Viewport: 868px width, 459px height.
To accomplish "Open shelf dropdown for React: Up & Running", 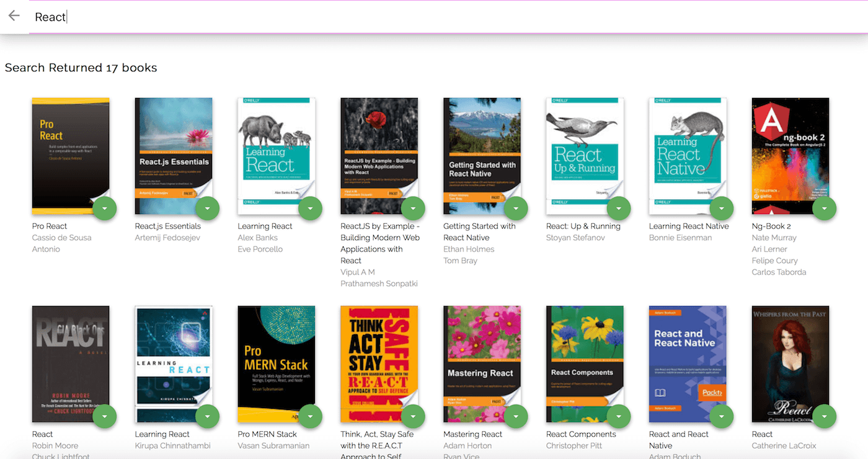I will pos(619,208).
